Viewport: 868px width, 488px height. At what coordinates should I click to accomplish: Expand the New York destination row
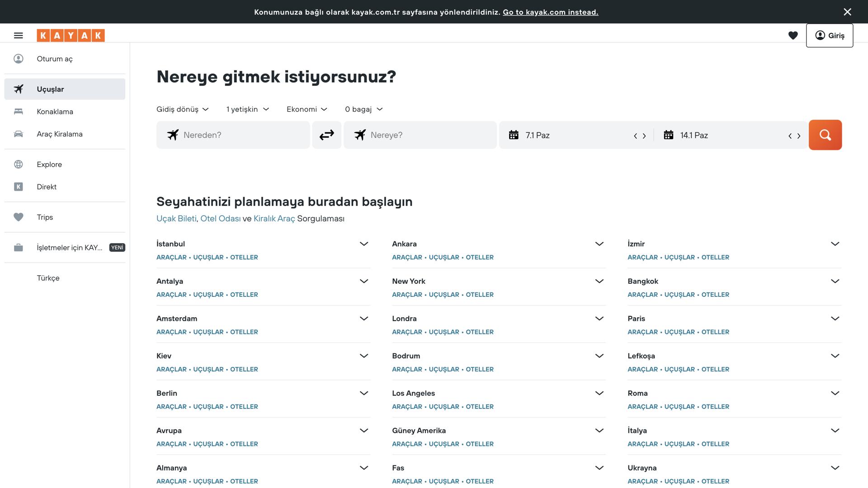point(599,281)
